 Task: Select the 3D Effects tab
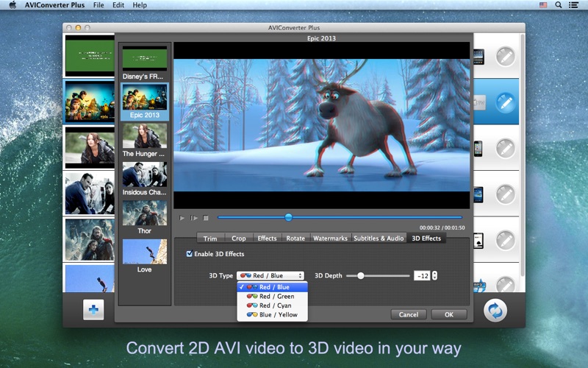coord(426,238)
